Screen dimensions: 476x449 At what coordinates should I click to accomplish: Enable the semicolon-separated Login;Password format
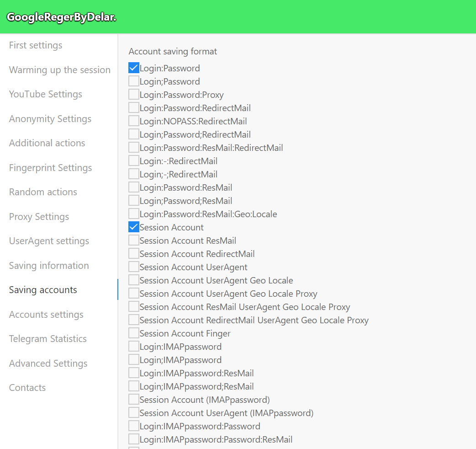pyautogui.click(x=133, y=81)
